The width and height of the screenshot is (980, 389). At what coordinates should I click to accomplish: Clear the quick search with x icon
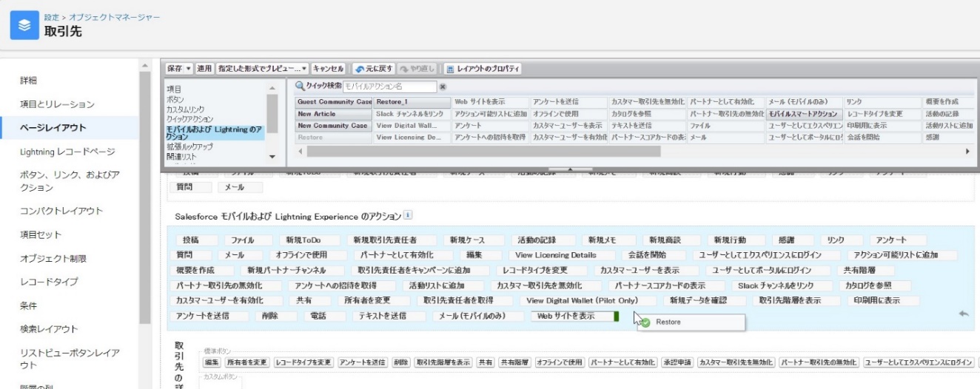coord(443,87)
